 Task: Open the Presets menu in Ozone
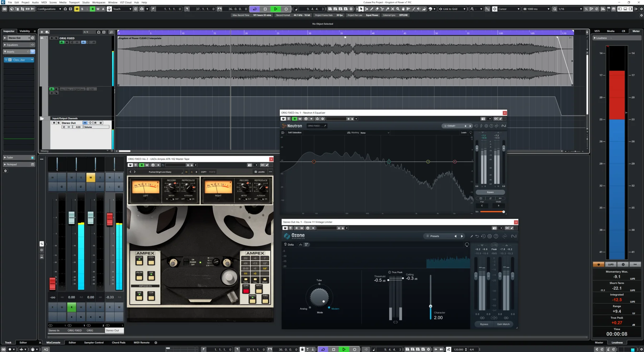(x=434, y=236)
